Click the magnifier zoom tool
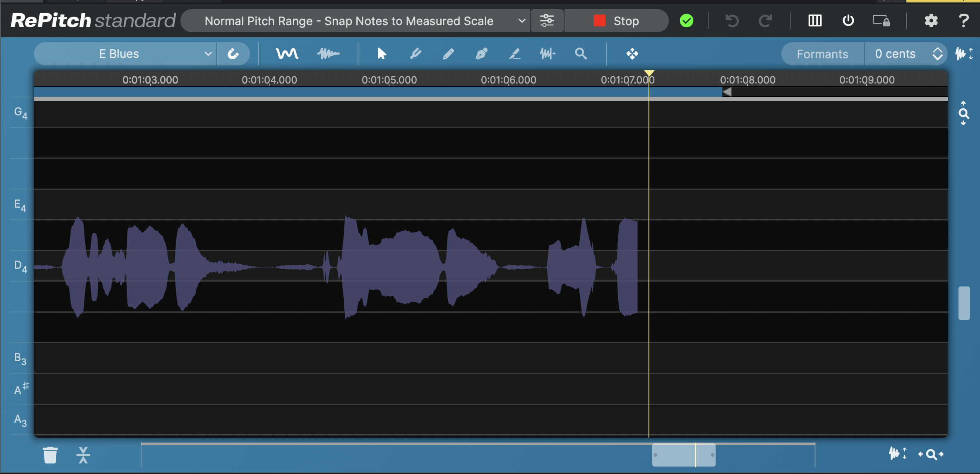 [581, 54]
